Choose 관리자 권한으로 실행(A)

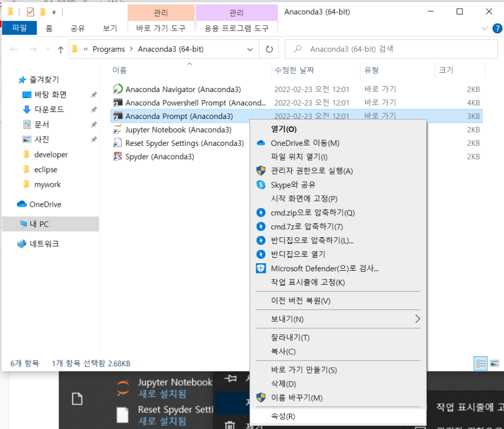click(x=338, y=171)
